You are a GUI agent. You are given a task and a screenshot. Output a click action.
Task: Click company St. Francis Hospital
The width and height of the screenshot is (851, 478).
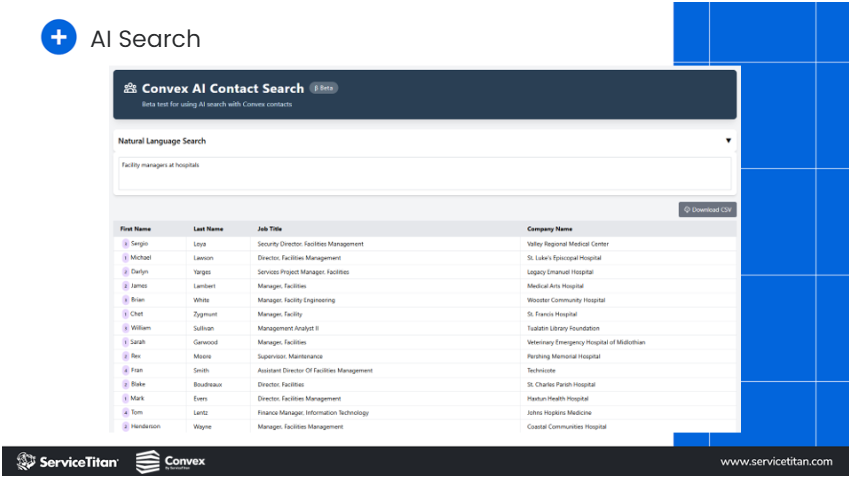tap(552, 315)
